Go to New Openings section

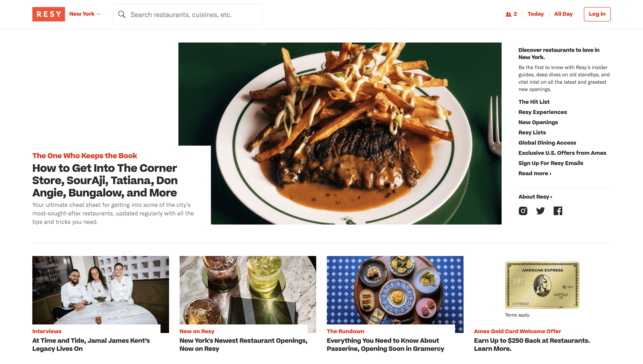tap(538, 122)
